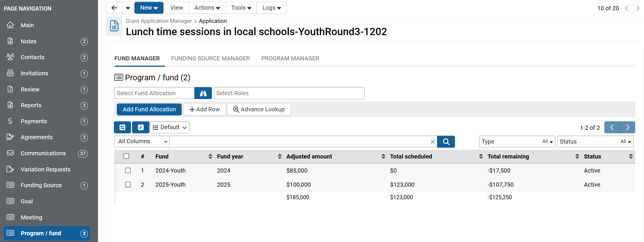Click the list layout toggle icon button
The height and width of the screenshot is (242, 644).
tap(122, 127)
